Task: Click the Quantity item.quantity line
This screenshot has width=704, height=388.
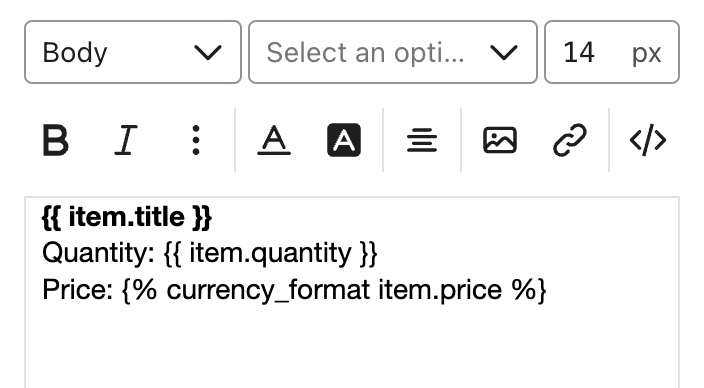Action: point(210,254)
